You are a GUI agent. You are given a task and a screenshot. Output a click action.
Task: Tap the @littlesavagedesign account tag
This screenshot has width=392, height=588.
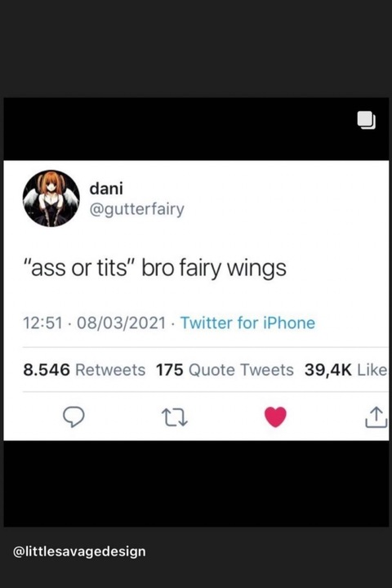[79, 551]
